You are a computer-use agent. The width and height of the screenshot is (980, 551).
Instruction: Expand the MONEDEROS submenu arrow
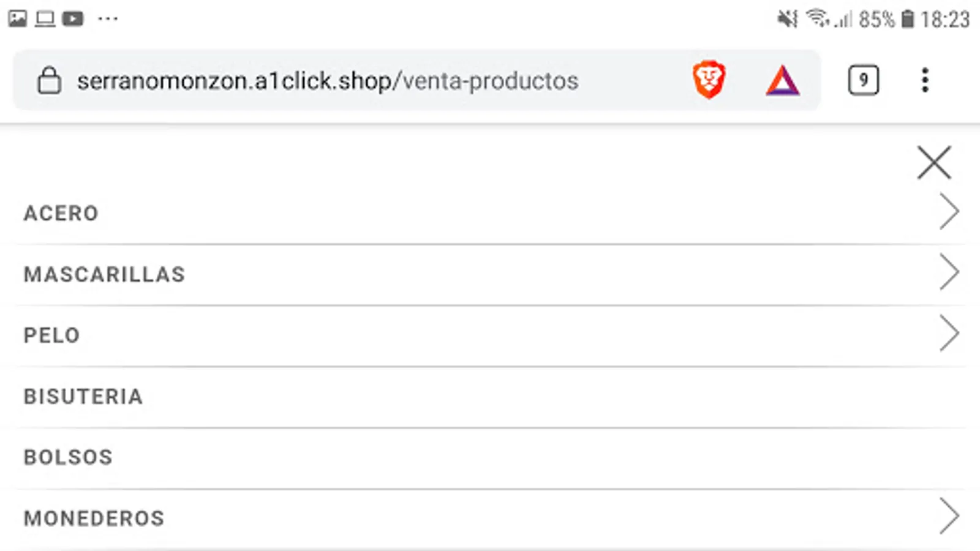[949, 517]
